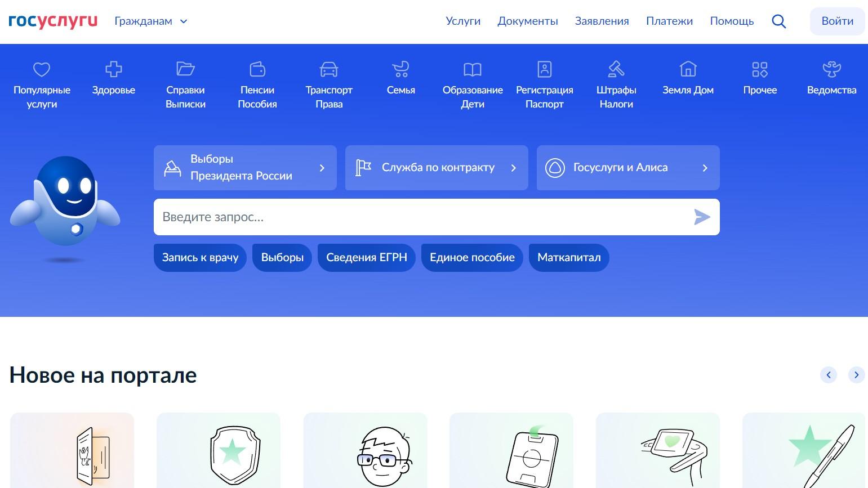The height and width of the screenshot is (488, 868).
Task: Open the Земля Дом house icon
Action: (x=688, y=69)
